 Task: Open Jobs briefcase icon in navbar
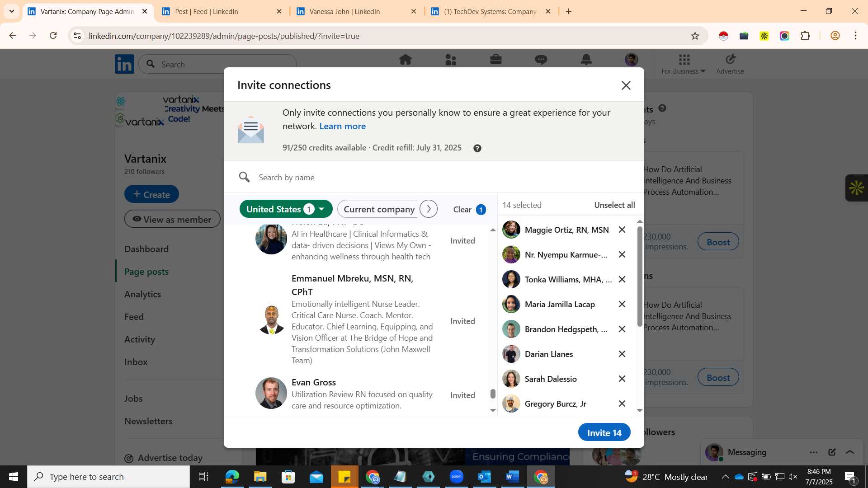(496, 60)
